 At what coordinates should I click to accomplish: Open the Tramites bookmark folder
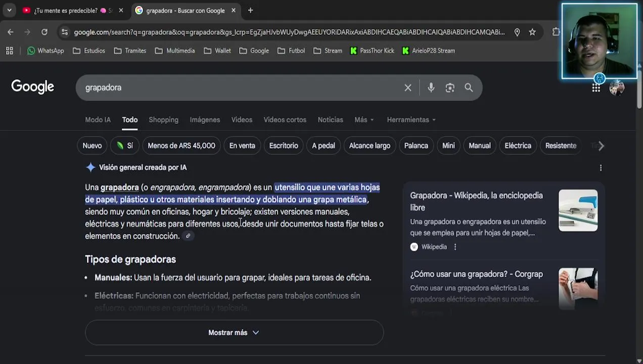click(130, 51)
